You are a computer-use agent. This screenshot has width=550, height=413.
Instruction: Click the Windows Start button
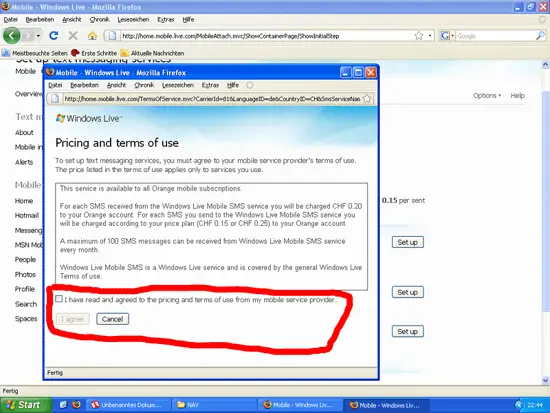pos(25,405)
